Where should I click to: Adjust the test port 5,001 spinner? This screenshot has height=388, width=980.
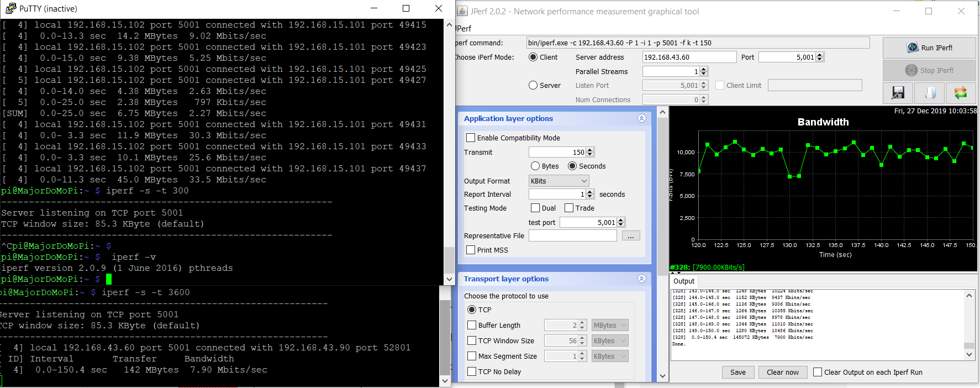621,222
